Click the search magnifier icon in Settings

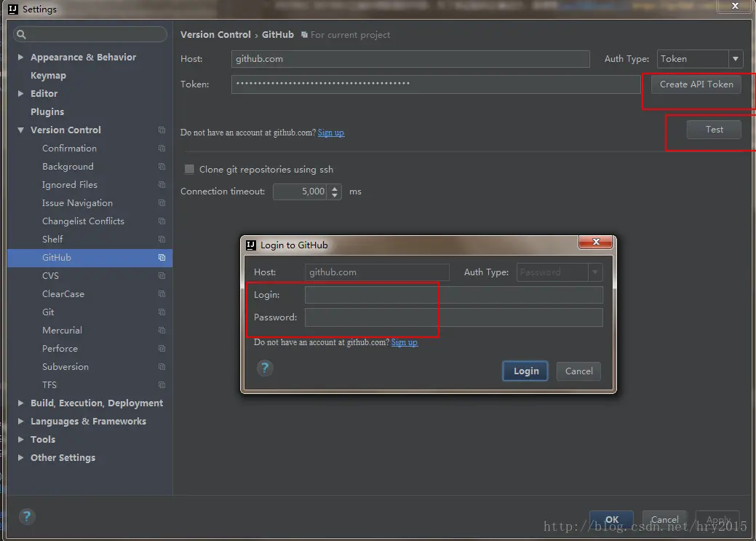coord(20,34)
